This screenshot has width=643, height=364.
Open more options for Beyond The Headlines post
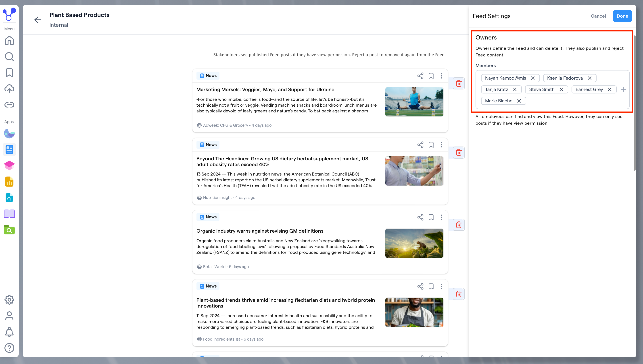coord(441,145)
